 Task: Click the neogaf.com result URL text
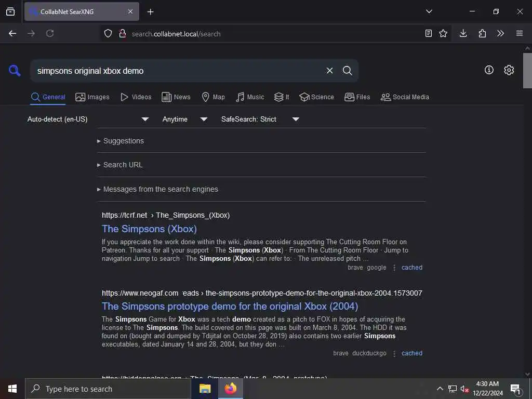click(x=262, y=293)
